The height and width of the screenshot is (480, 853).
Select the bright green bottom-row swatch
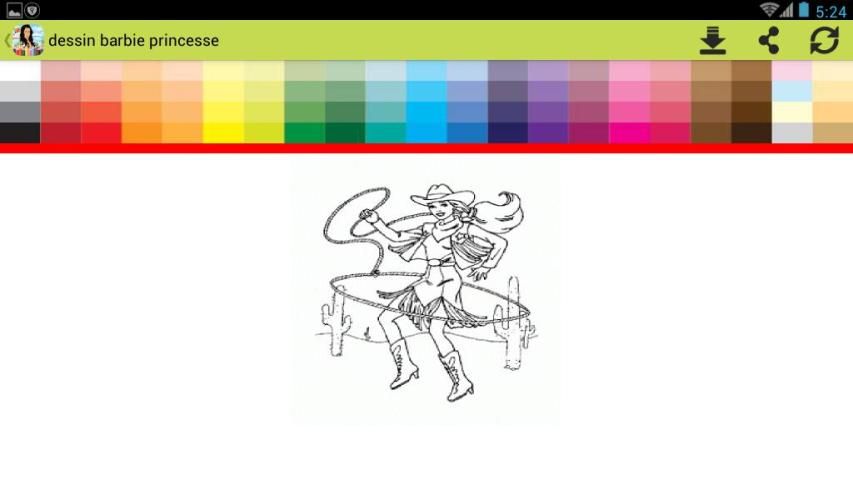pyautogui.click(x=304, y=132)
